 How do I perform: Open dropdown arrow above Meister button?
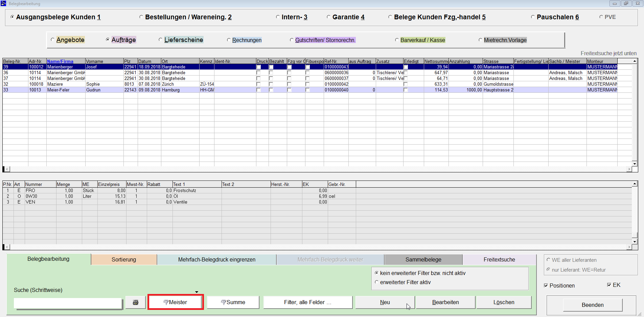[x=197, y=292]
